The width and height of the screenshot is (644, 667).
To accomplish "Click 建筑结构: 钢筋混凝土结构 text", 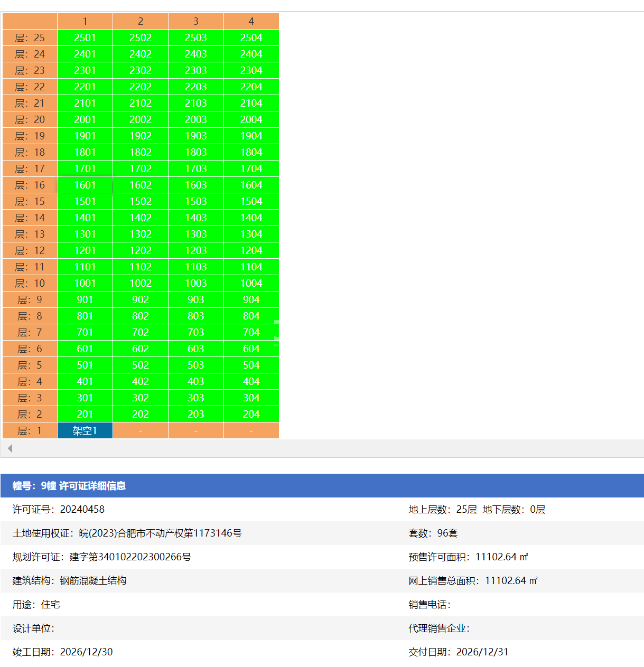I will click(x=70, y=581).
